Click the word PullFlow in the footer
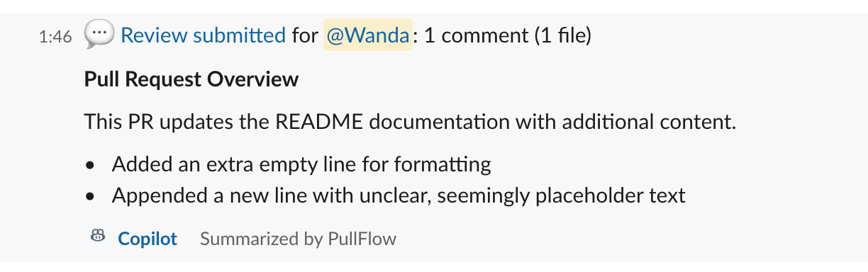Image resolution: width=868 pixels, height=272 pixels. (362, 239)
